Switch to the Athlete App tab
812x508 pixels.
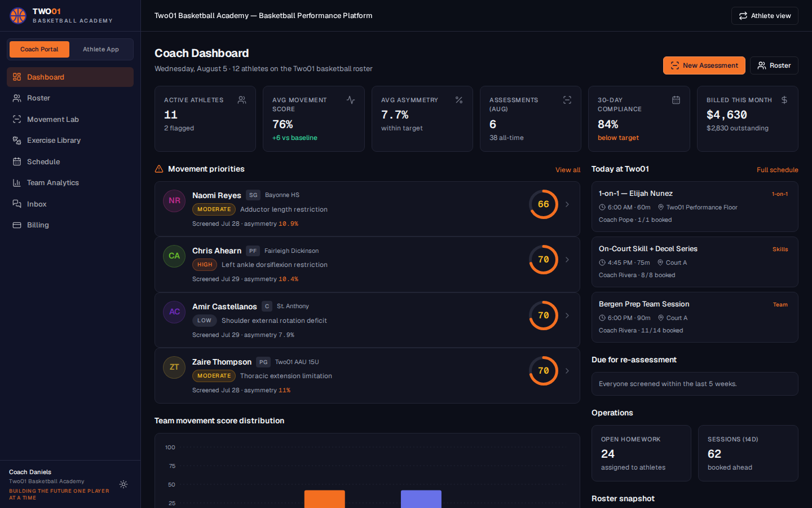[101, 49]
